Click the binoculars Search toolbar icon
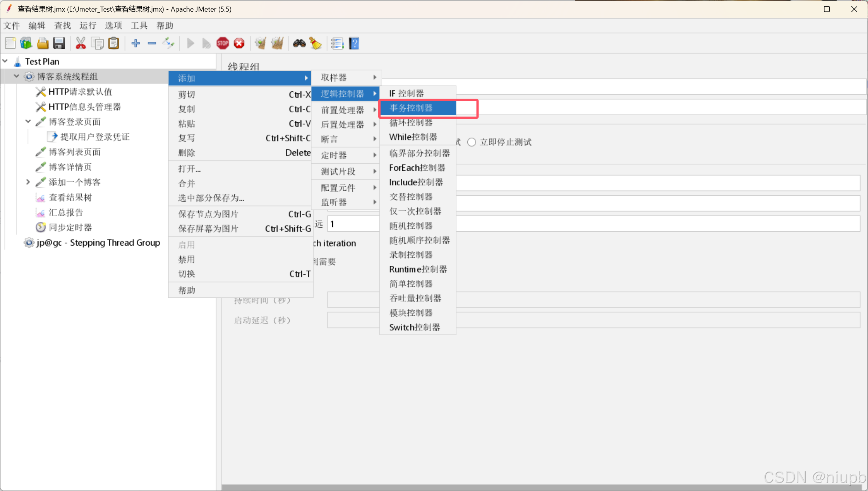The image size is (868, 491). tap(299, 43)
